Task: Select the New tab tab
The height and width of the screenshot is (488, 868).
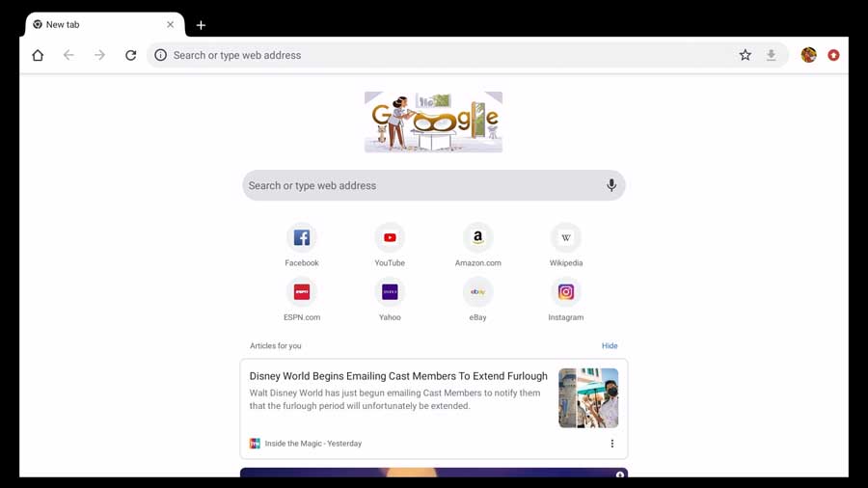Action: [x=105, y=24]
